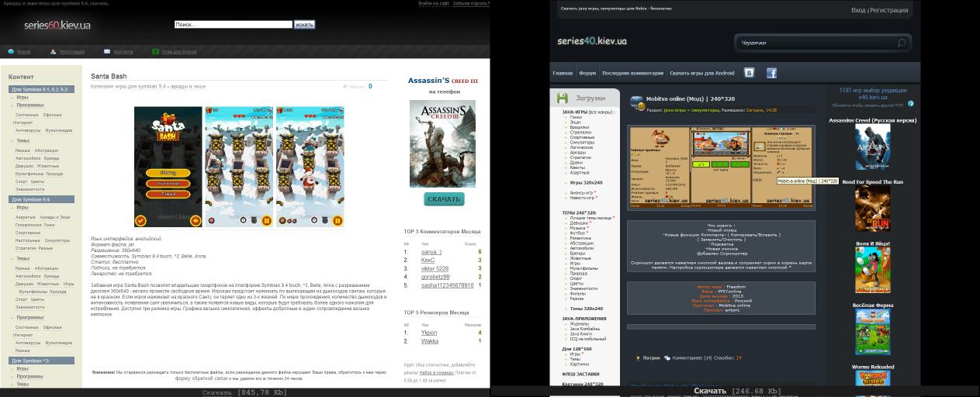
Task: Click Волк И Яйца game thumbnail
Action: coord(873,270)
